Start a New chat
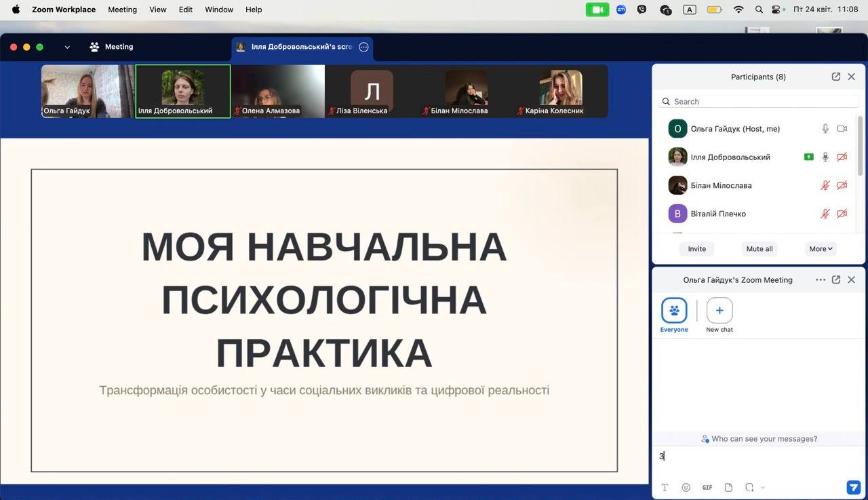Viewport: 868px width, 500px height. point(719,315)
